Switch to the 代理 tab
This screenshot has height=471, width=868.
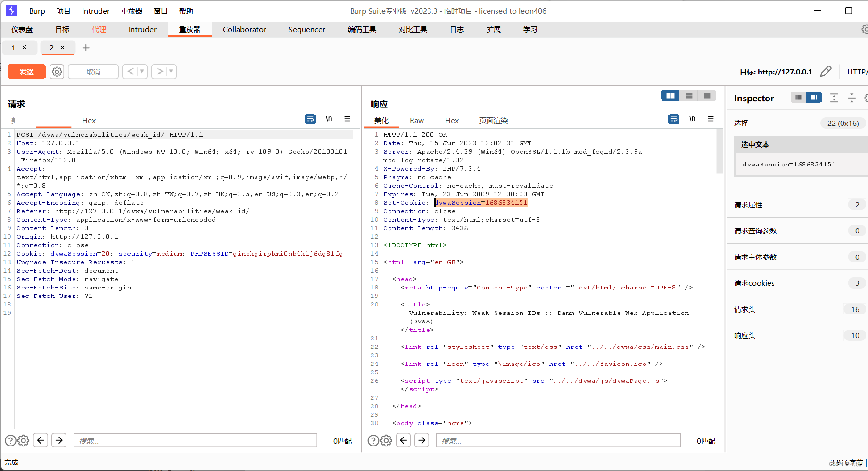[x=99, y=29]
